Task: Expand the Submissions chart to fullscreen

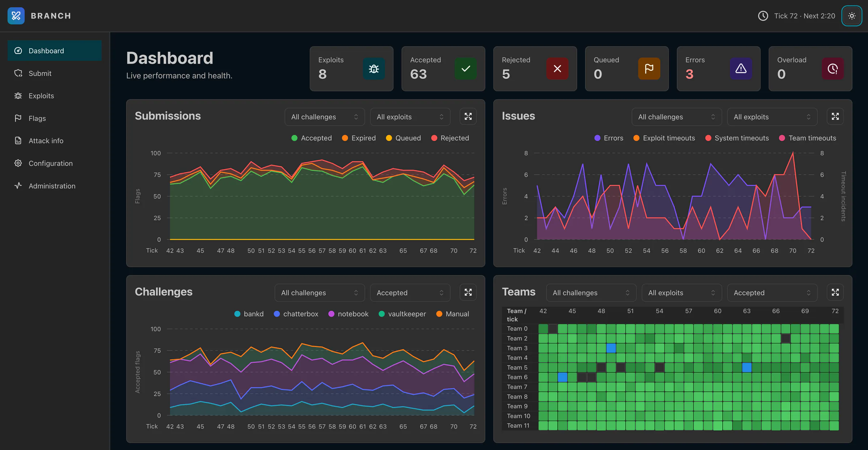Action: [468, 116]
